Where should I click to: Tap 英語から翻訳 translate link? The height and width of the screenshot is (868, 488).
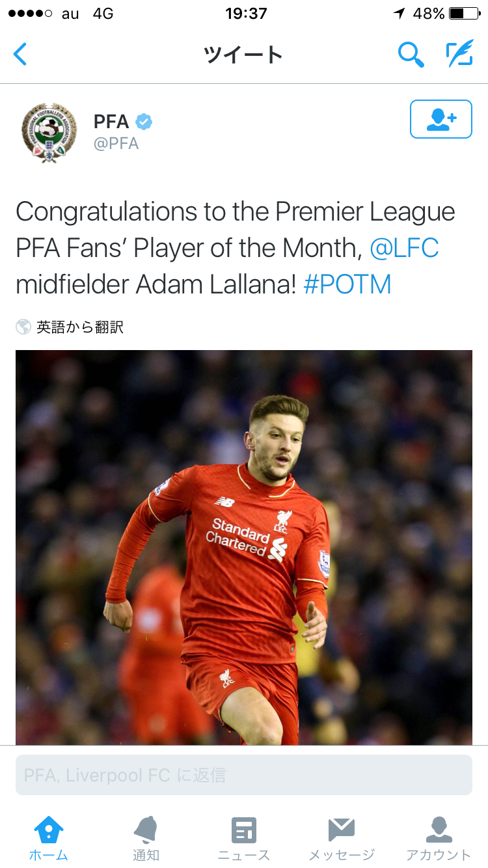(80, 327)
